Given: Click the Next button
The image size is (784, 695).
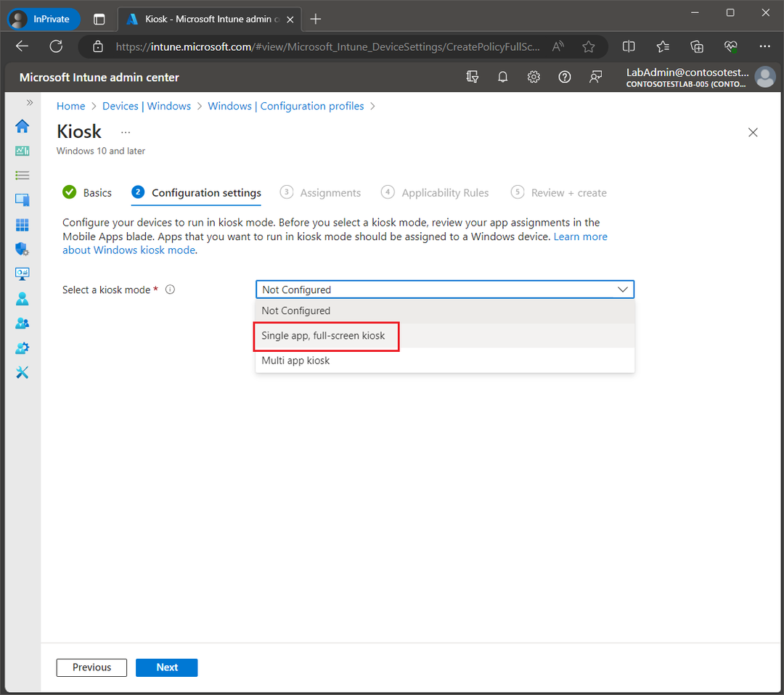Looking at the screenshot, I should [166, 667].
